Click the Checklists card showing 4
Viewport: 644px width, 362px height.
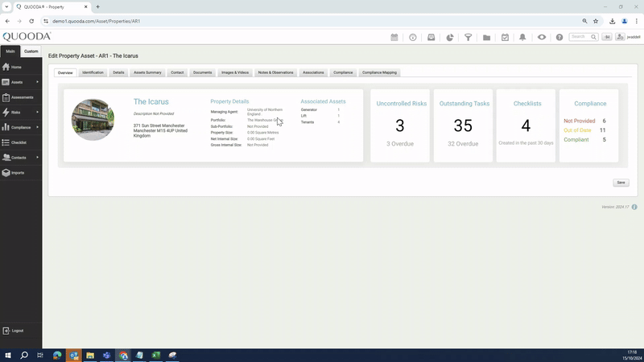[x=526, y=125]
